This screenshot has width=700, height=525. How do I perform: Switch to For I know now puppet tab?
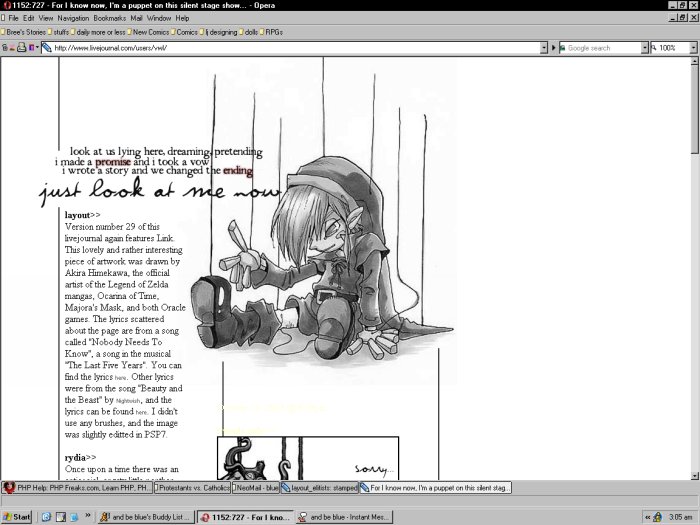435,488
